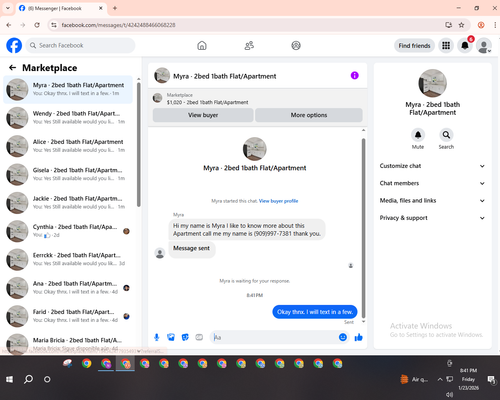The width and height of the screenshot is (500, 400).
Task: Open the tab search dropdown arrow
Action: 8,8
